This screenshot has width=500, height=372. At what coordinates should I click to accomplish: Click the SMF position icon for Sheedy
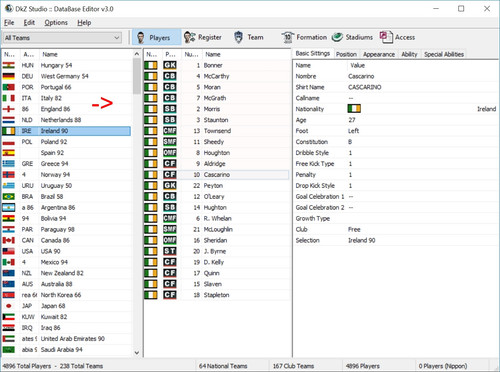coord(170,142)
